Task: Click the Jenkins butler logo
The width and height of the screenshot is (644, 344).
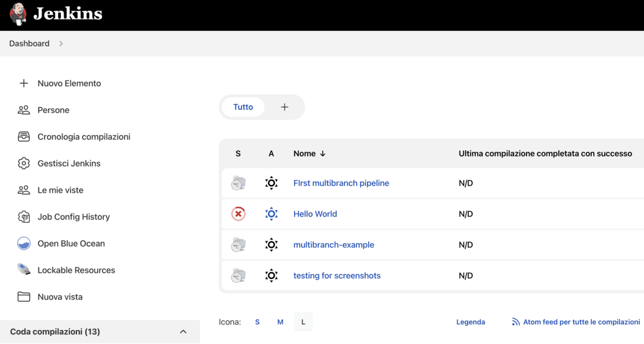Action: [x=18, y=14]
